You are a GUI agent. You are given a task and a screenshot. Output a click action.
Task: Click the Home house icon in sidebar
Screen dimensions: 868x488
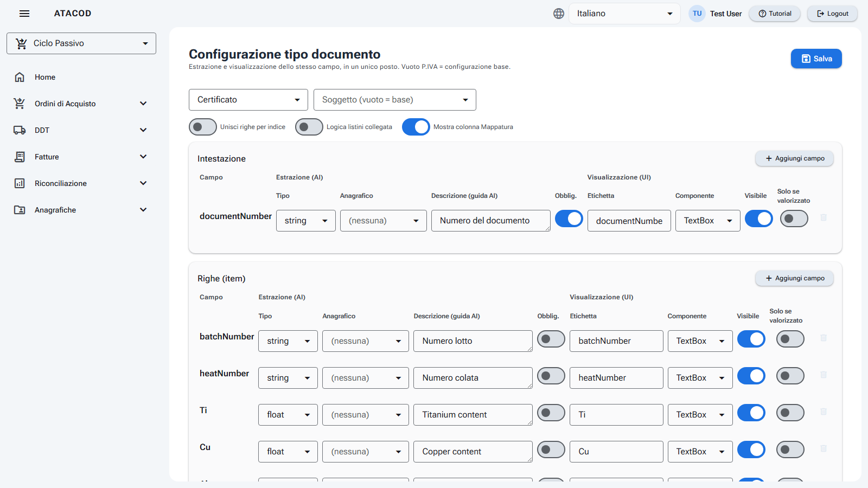pyautogui.click(x=20, y=77)
